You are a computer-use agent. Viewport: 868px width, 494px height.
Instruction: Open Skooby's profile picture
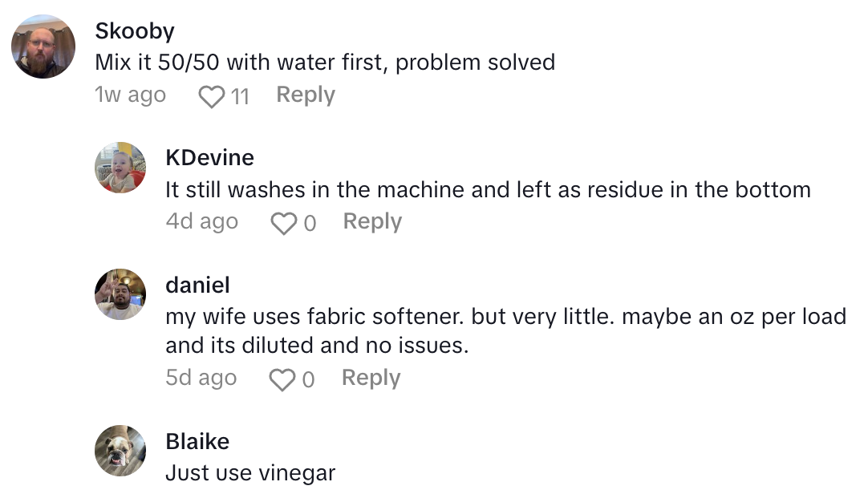click(x=43, y=47)
